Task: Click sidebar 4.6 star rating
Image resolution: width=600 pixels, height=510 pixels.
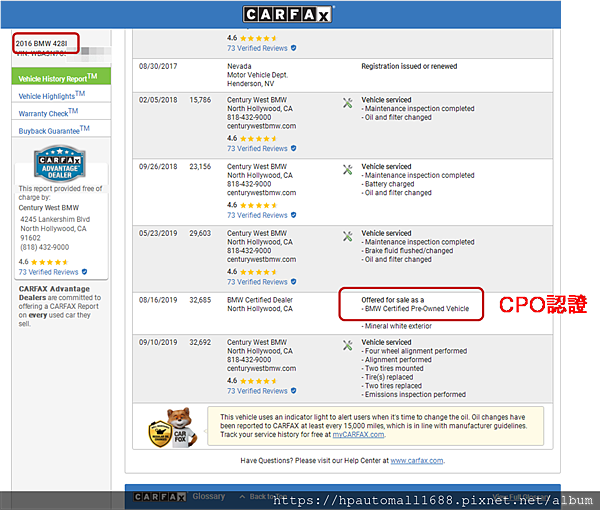Action: 43,262
